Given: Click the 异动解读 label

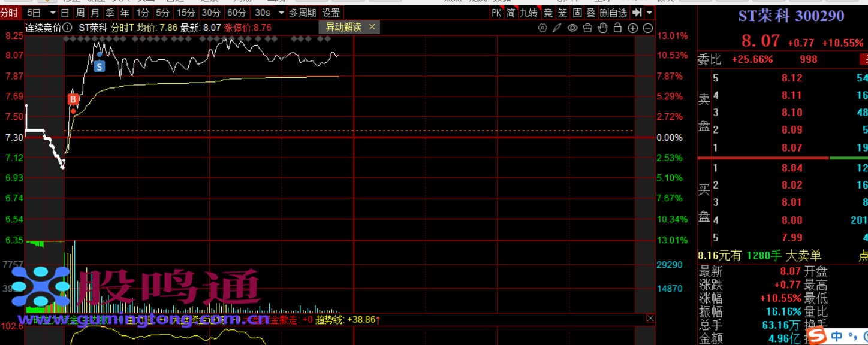Looking at the screenshot, I should [343, 27].
